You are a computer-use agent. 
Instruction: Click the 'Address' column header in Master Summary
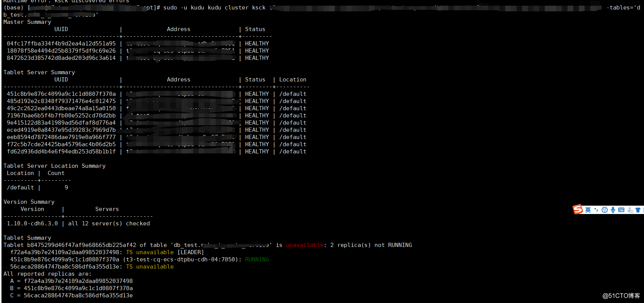[x=179, y=29]
